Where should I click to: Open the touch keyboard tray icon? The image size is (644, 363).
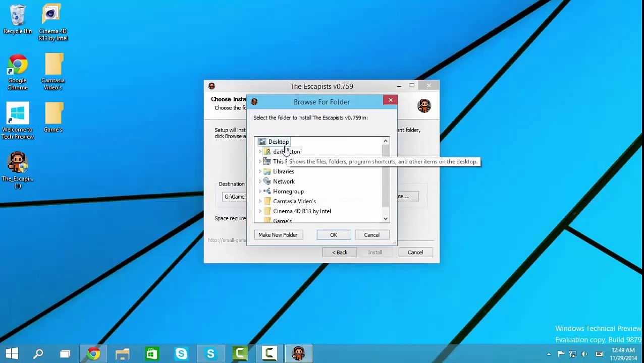point(599,354)
